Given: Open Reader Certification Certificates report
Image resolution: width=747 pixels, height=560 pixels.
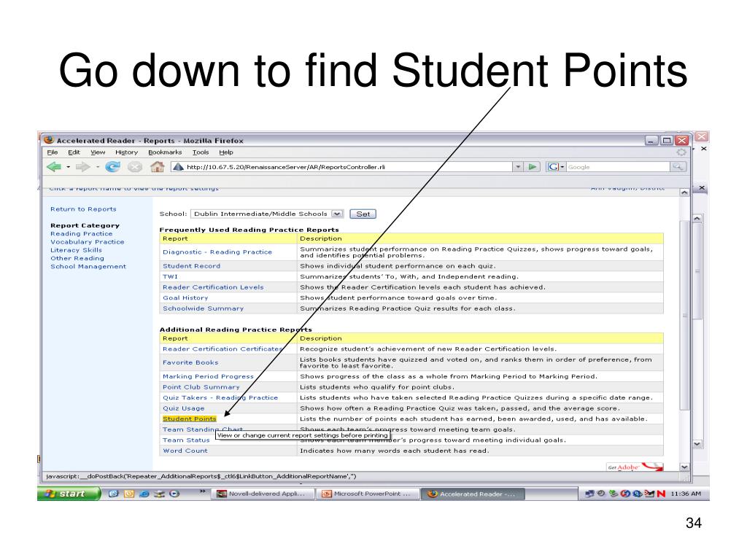Looking at the screenshot, I should [x=222, y=349].
